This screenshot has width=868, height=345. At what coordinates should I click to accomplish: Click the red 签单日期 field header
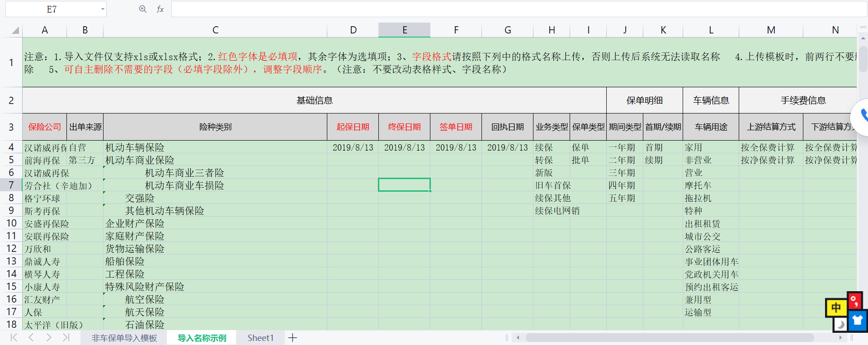pos(456,127)
